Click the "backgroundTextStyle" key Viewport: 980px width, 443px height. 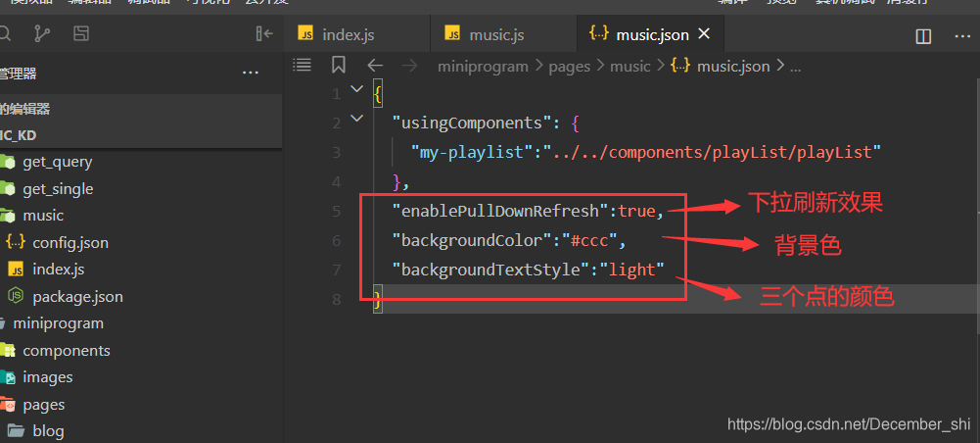coord(490,270)
